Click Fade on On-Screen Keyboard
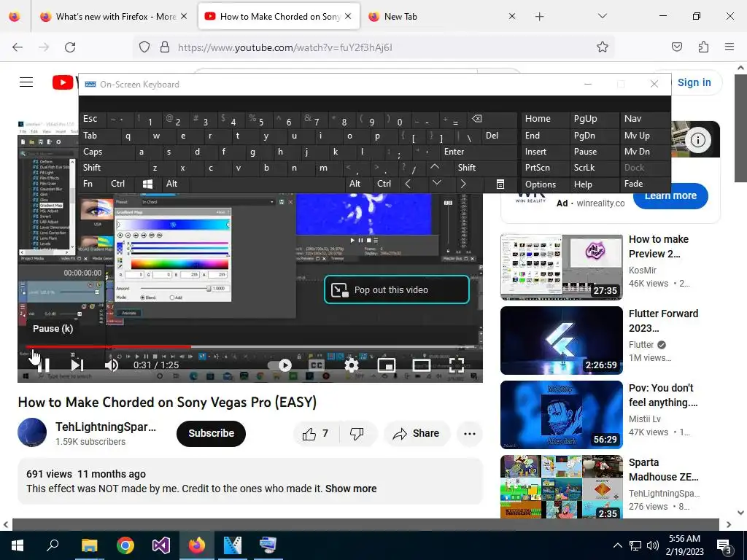Screen dimensions: 747x560 [x=645, y=184]
